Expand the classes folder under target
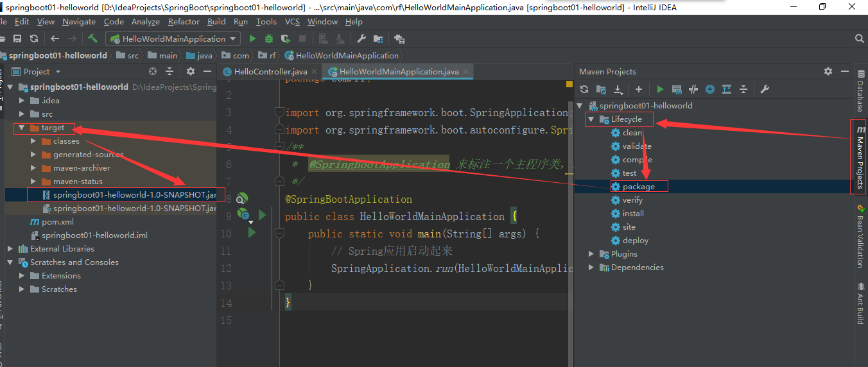This screenshot has height=367, width=868. pyautogui.click(x=33, y=141)
